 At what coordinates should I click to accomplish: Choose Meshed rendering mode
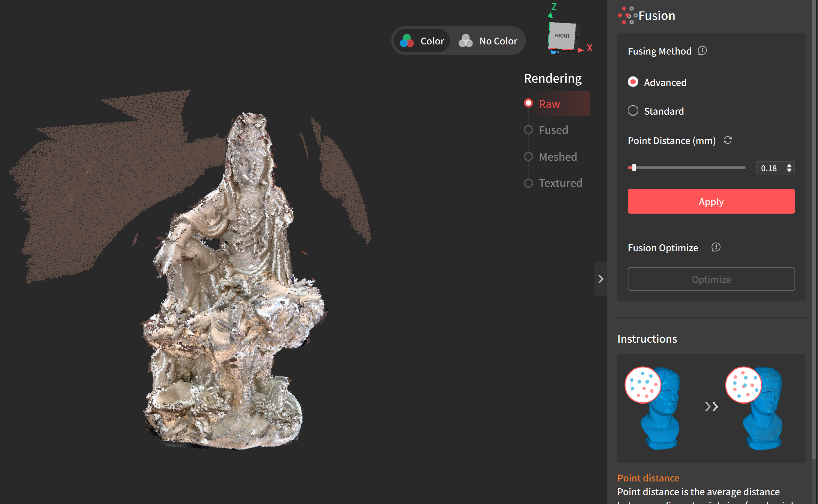[528, 157]
